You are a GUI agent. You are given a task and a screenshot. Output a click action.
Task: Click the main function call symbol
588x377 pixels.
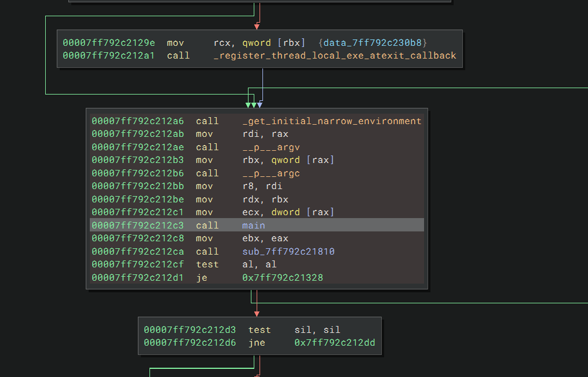254,225
